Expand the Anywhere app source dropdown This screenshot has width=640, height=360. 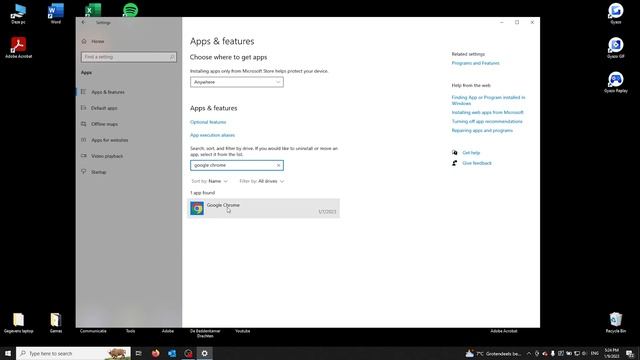tap(237, 82)
